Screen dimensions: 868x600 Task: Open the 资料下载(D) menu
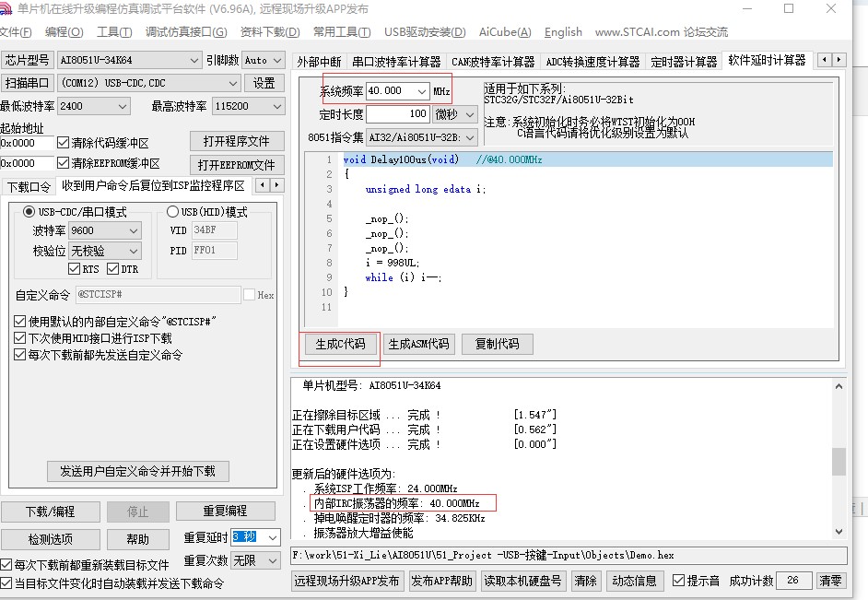[x=270, y=32]
